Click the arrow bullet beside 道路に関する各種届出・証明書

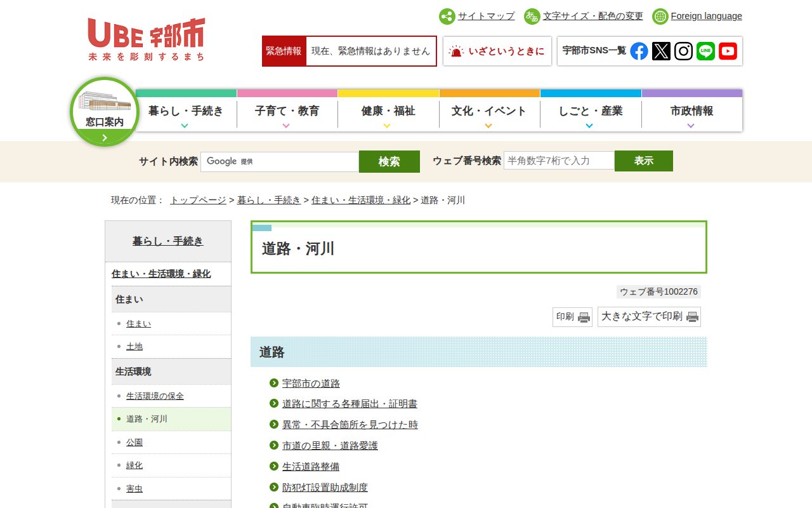[274, 403]
